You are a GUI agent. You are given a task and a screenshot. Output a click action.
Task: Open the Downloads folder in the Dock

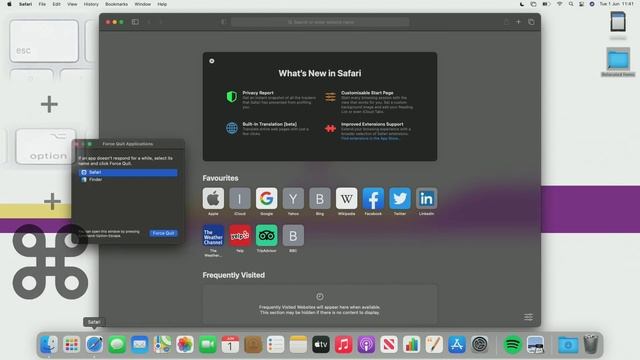568,344
